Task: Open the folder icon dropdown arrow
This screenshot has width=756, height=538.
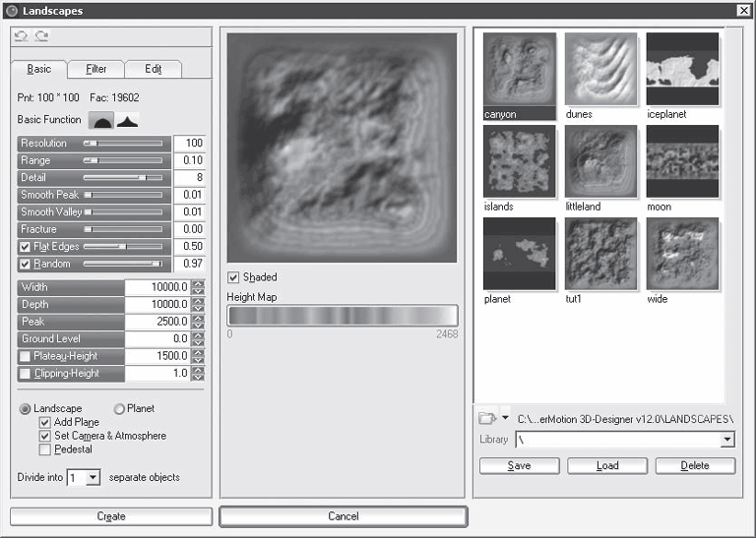Action: point(505,418)
